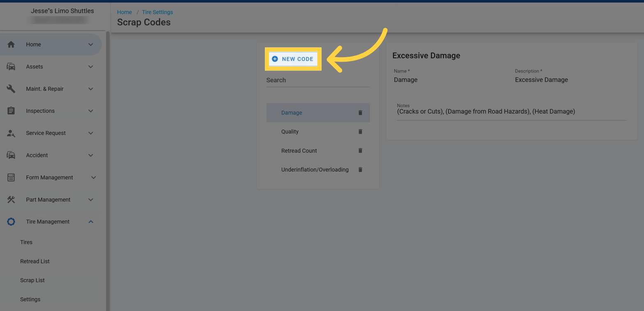644x311 pixels.
Task: Click the New Code button
Action: (x=293, y=59)
